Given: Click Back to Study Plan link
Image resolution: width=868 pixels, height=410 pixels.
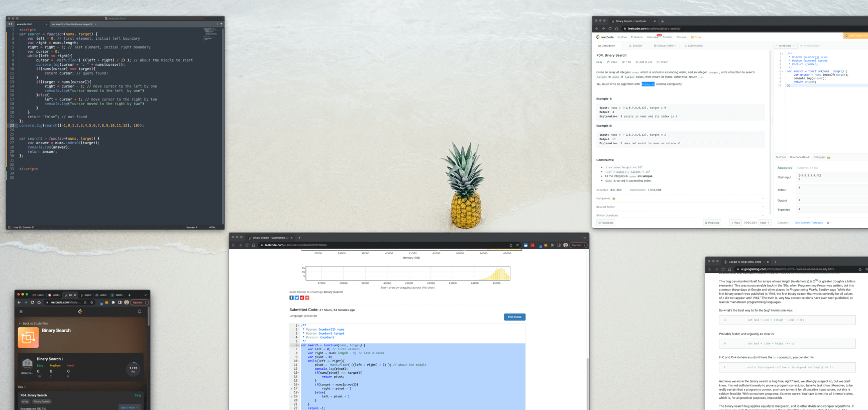Looking at the screenshot, I should click(x=34, y=324).
